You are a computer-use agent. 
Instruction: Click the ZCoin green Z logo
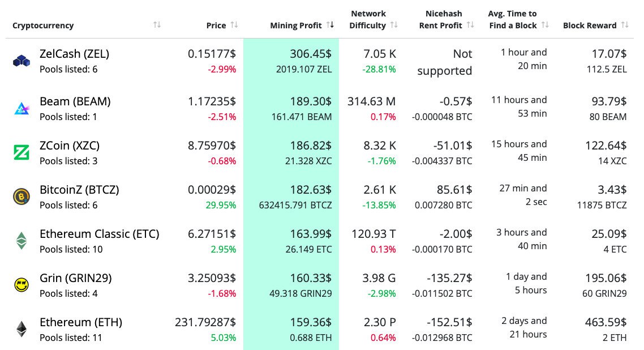click(x=21, y=152)
